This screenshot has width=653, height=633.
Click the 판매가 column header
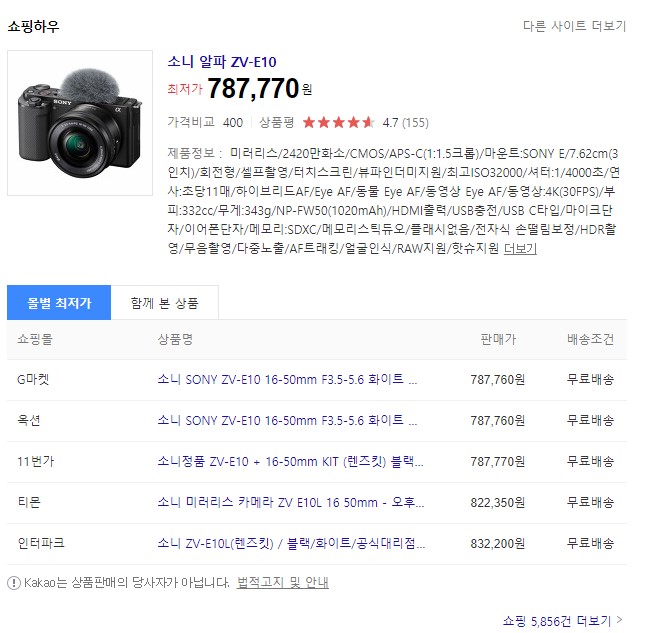pyautogui.click(x=498, y=339)
